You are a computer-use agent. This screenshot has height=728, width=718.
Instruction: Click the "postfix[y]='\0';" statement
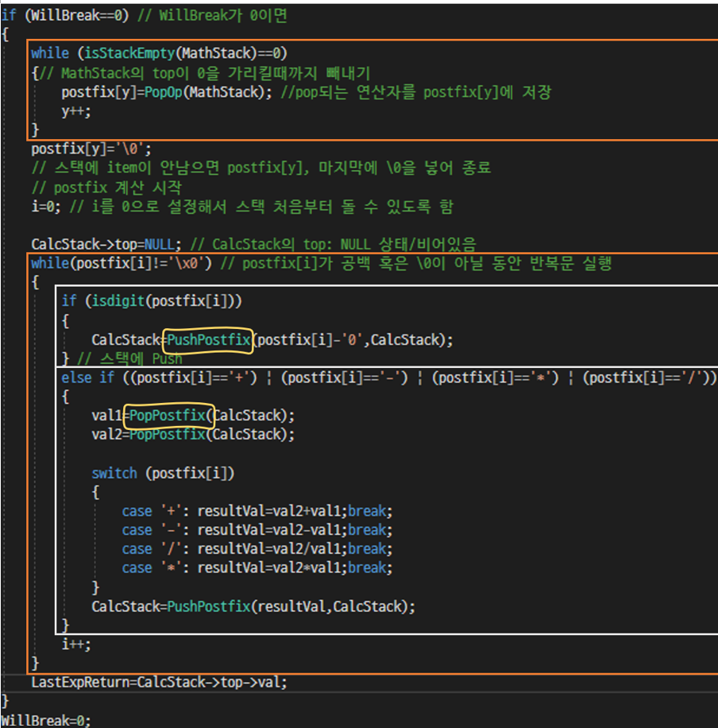91,149
